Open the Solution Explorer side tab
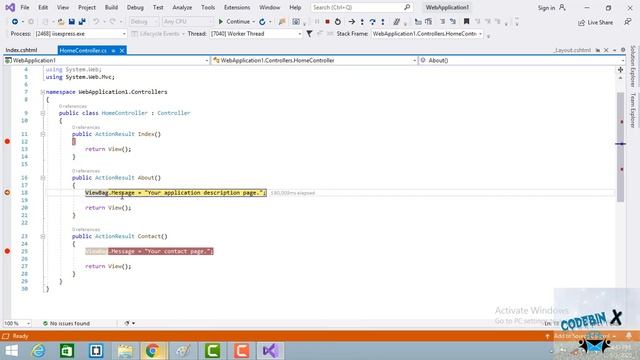 [x=633, y=66]
